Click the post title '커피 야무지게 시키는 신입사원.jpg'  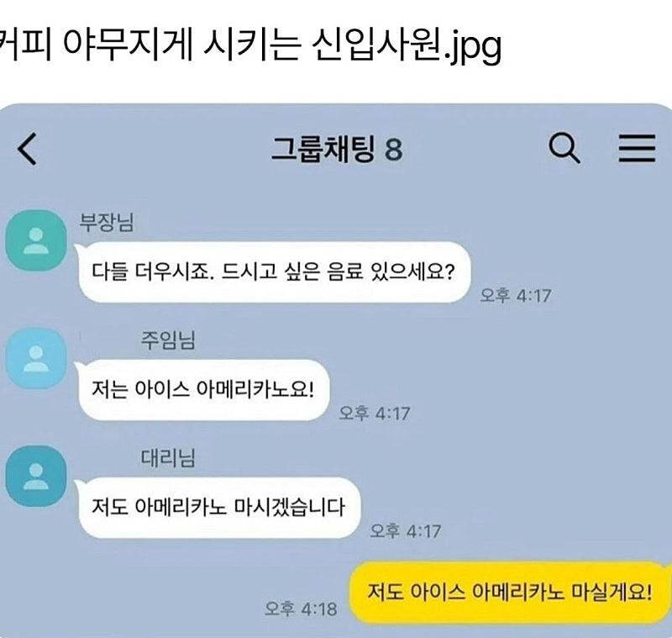pos(250,45)
